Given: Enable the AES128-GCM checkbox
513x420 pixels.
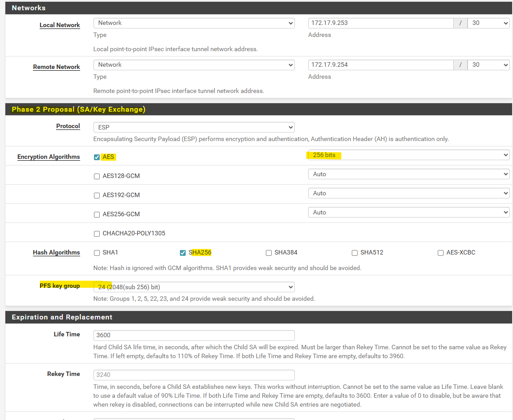Looking at the screenshot, I should click(97, 177).
